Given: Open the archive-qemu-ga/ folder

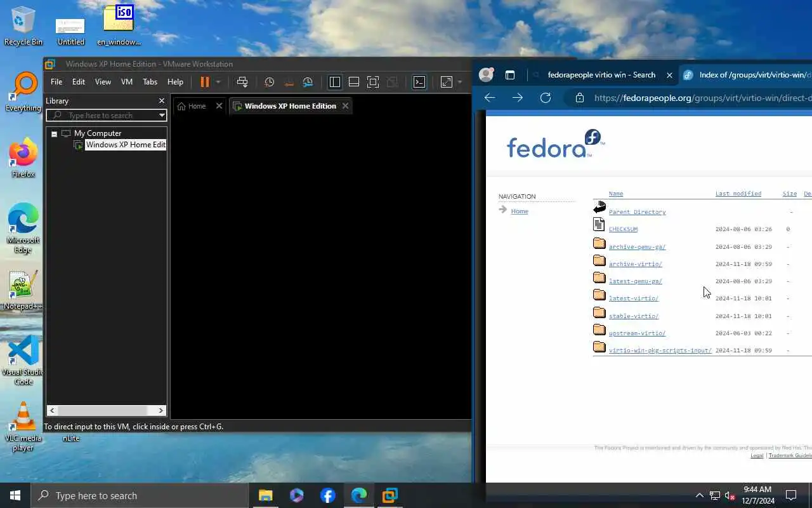Looking at the screenshot, I should pyautogui.click(x=637, y=247).
